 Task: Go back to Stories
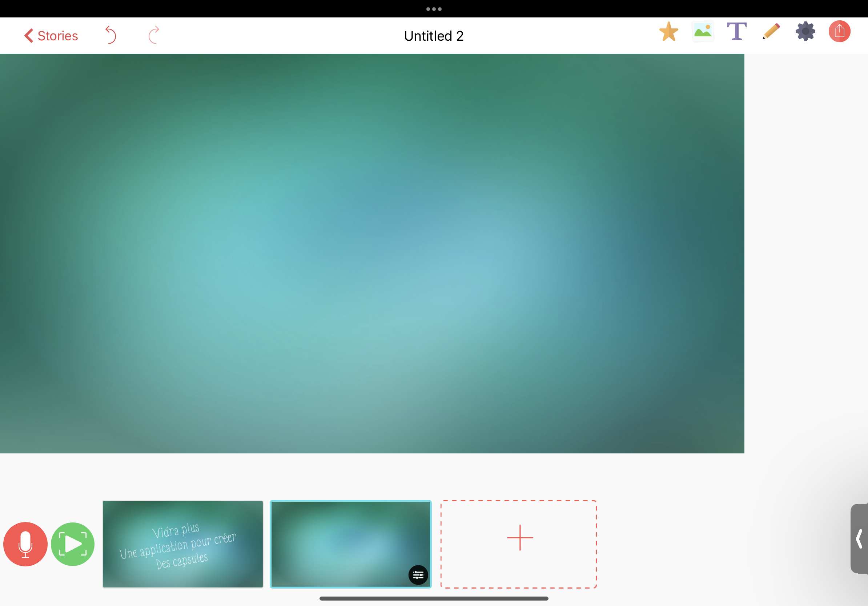pos(51,36)
